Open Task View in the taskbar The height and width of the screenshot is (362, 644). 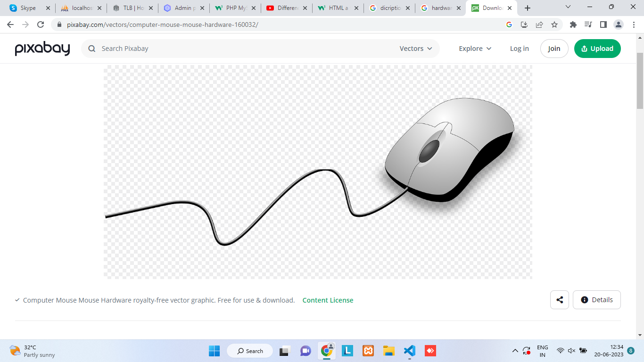pyautogui.click(x=284, y=351)
